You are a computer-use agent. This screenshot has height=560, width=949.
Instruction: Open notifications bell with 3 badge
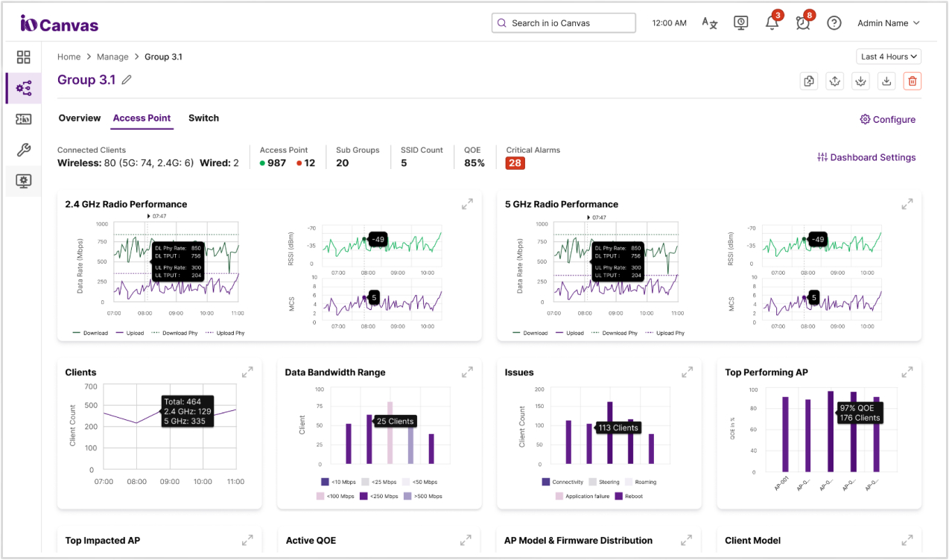coord(772,22)
